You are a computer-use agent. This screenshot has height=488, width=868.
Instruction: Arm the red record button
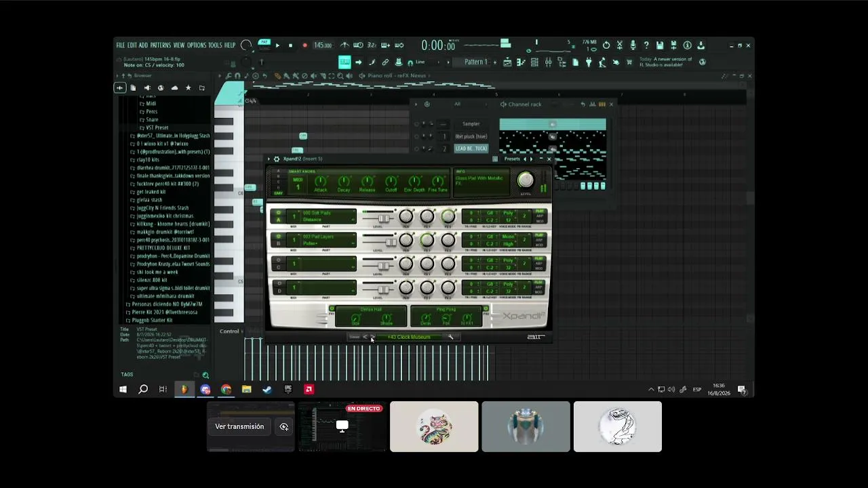[x=304, y=45]
